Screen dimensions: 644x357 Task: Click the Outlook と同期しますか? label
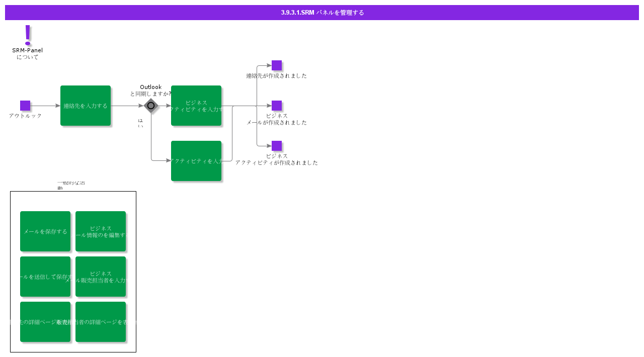click(151, 91)
